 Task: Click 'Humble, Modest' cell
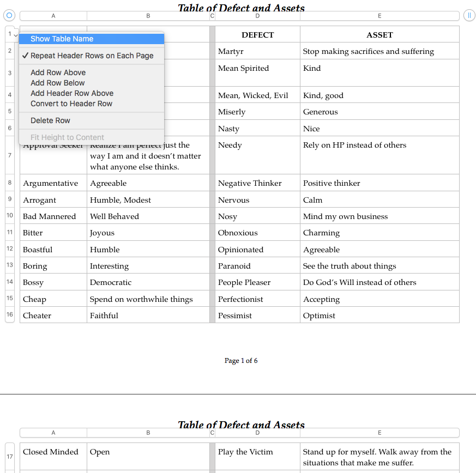pos(148,199)
